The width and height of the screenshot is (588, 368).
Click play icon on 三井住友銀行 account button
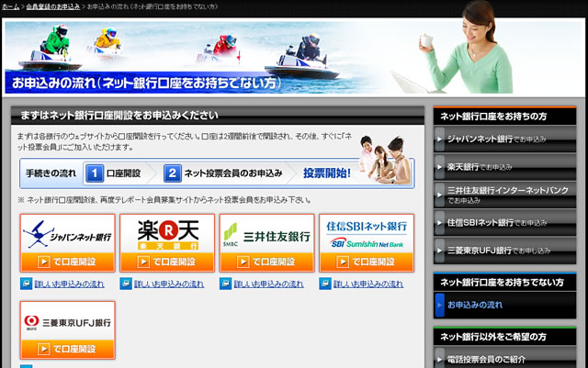(243, 262)
